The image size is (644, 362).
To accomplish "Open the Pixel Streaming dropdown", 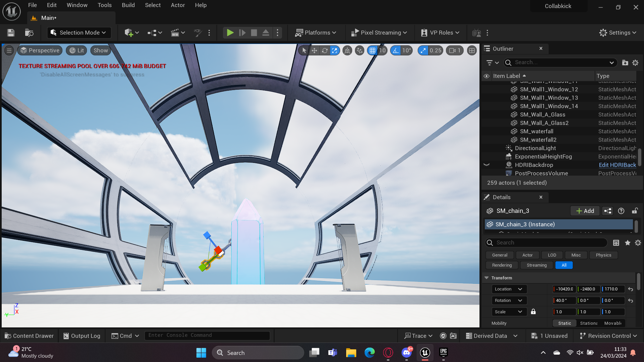I will (x=379, y=33).
